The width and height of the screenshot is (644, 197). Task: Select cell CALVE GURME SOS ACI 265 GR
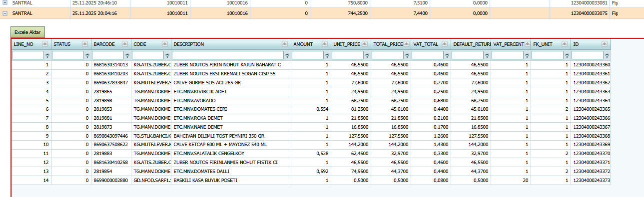(231, 83)
